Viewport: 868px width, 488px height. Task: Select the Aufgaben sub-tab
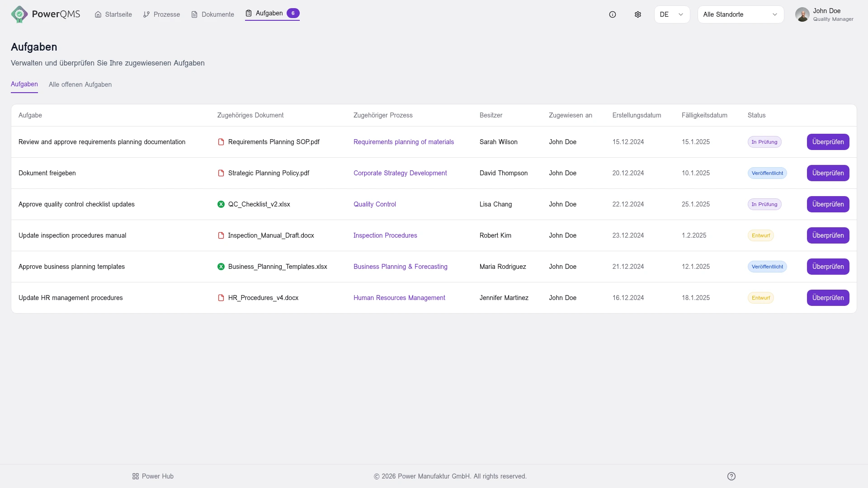click(x=24, y=84)
